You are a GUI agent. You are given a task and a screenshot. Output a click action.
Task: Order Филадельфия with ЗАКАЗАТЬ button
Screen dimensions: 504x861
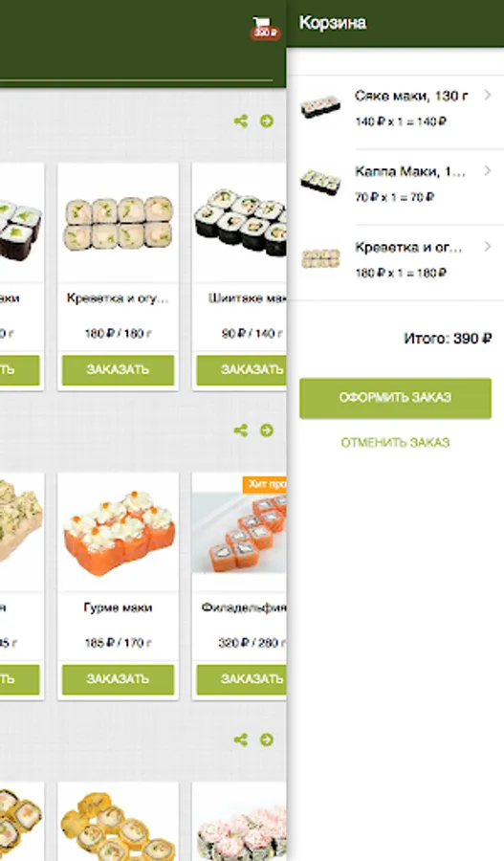coord(242,679)
